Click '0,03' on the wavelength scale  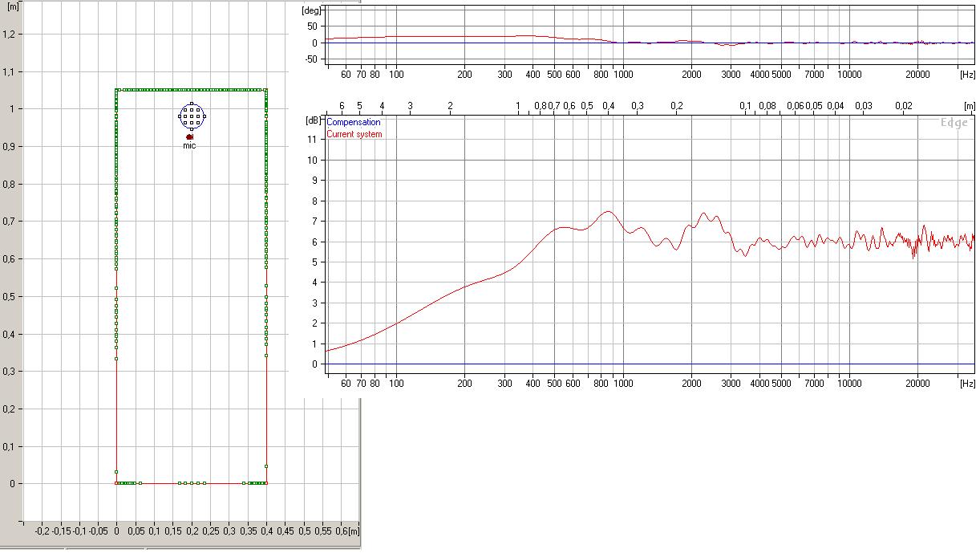click(864, 106)
